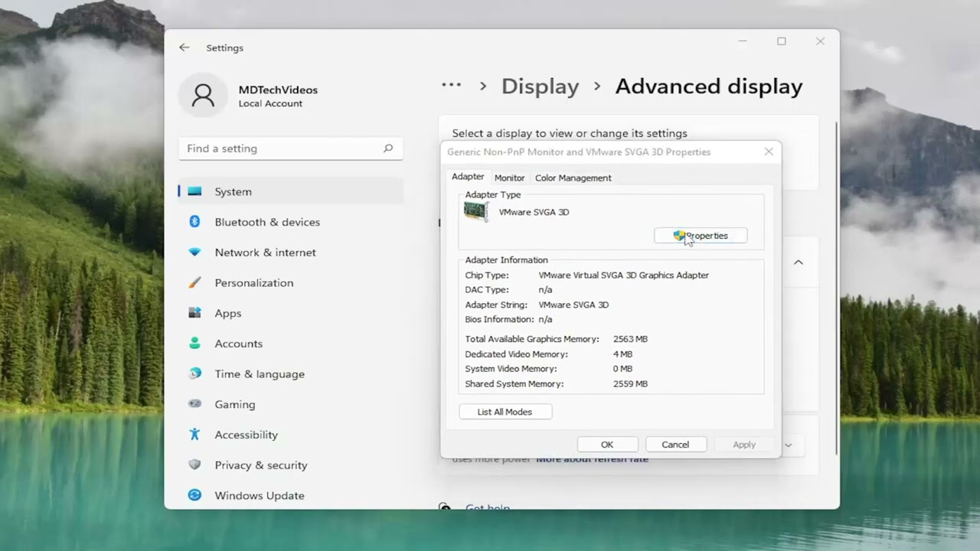Image resolution: width=980 pixels, height=551 pixels.
Task: Open Accessibility settings category
Action: point(291,435)
